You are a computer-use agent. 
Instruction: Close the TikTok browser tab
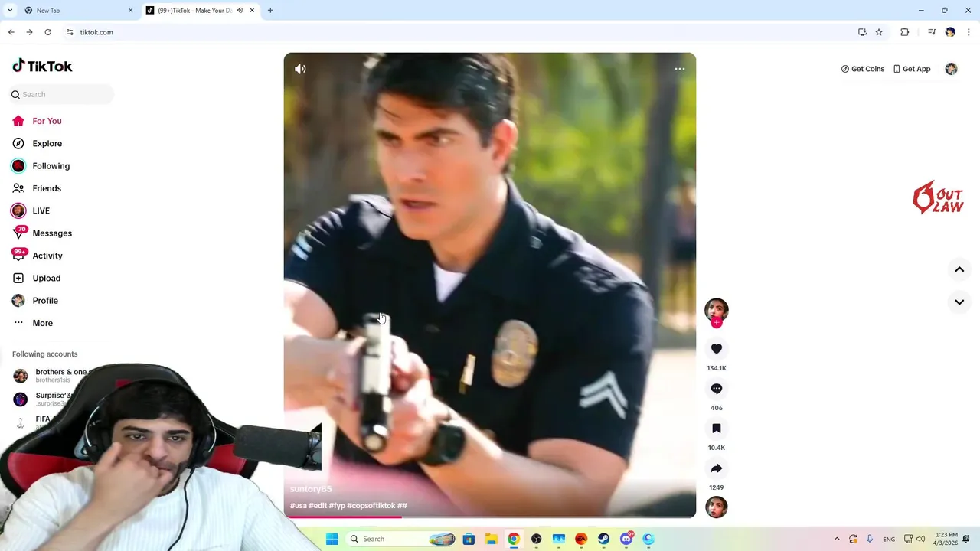(x=252, y=11)
